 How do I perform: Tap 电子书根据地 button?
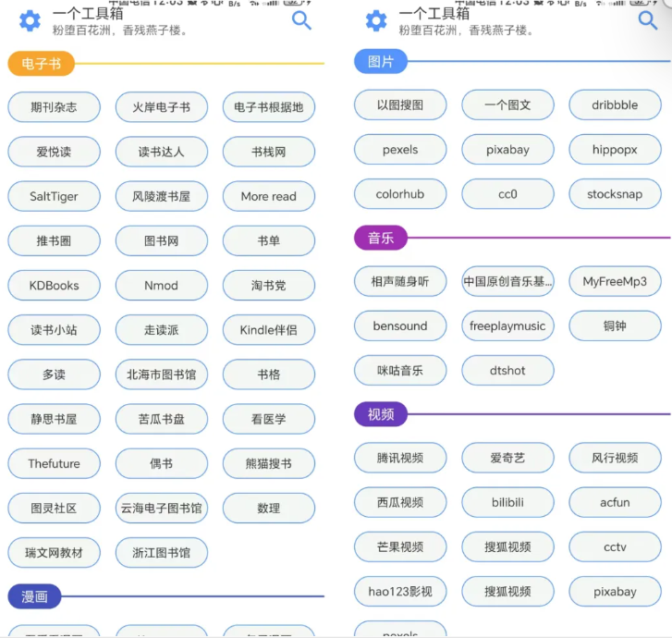tap(269, 106)
